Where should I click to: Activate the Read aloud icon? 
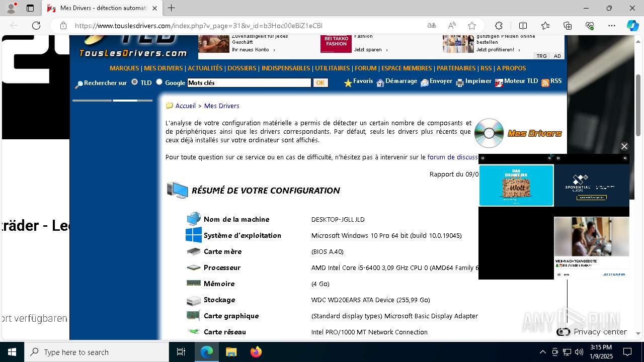[452, 26]
